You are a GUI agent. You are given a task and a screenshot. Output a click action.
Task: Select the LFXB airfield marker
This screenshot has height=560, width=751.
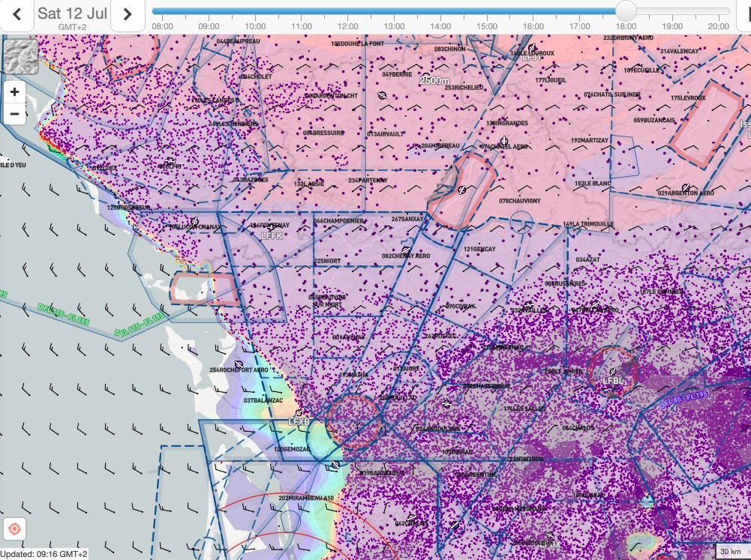pyautogui.click(x=299, y=413)
